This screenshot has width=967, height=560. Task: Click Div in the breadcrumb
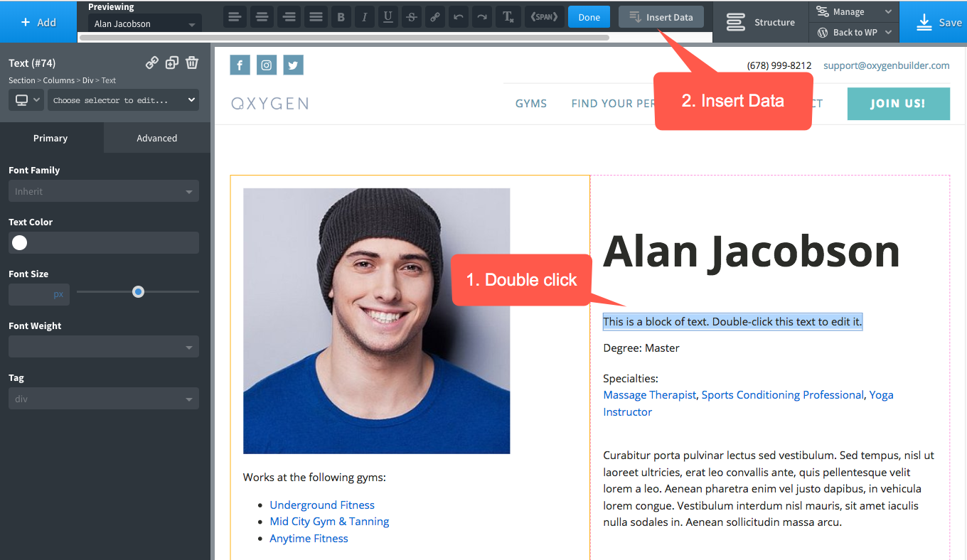click(x=87, y=80)
